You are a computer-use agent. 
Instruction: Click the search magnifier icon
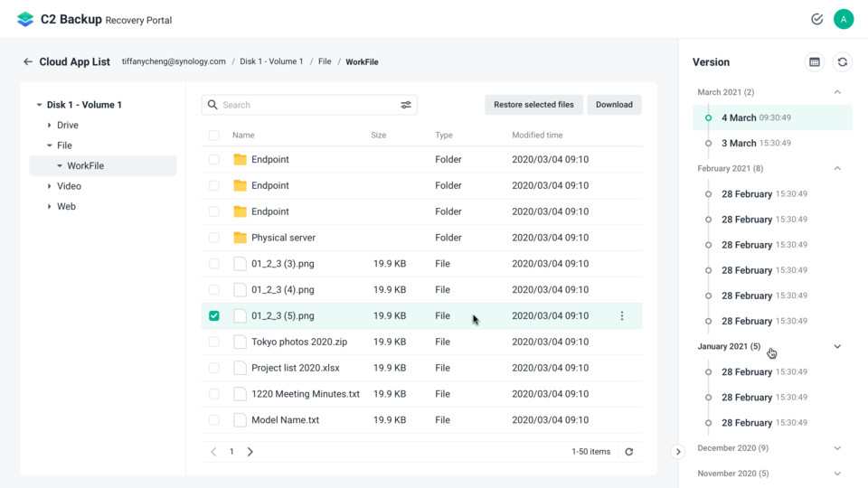(x=212, y=105)
